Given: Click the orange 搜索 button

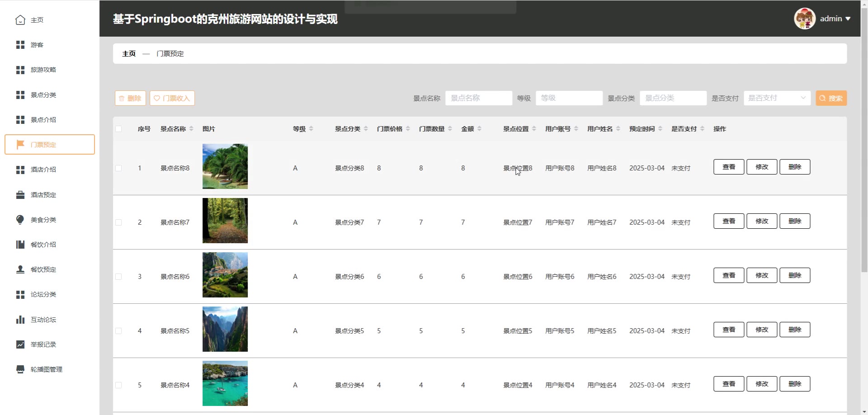Looking at the screenshot, I should click(x=831, y=98).
